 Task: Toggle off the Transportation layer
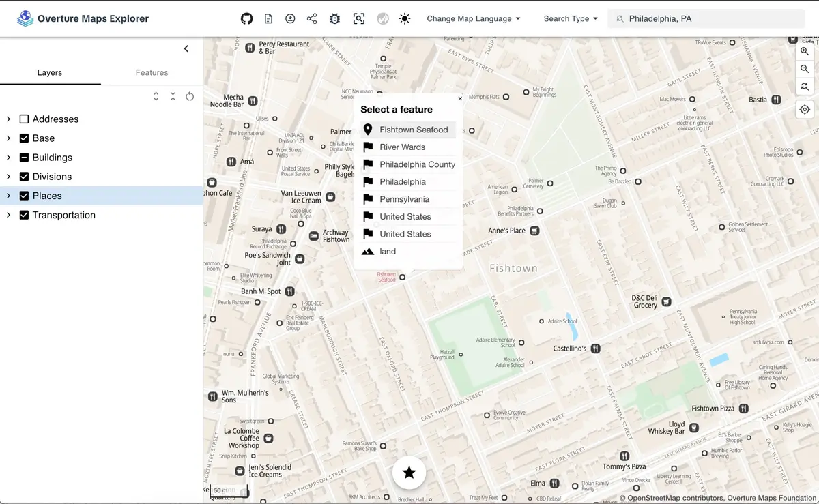[25, 215]
